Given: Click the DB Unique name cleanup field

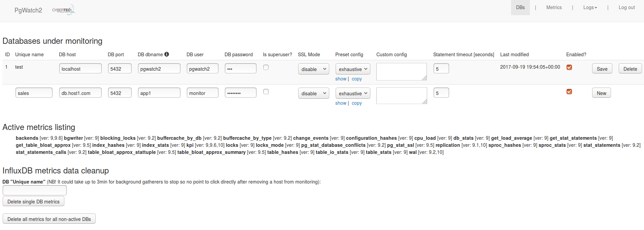Looking at the screenshot, I should tap(35, 190).
